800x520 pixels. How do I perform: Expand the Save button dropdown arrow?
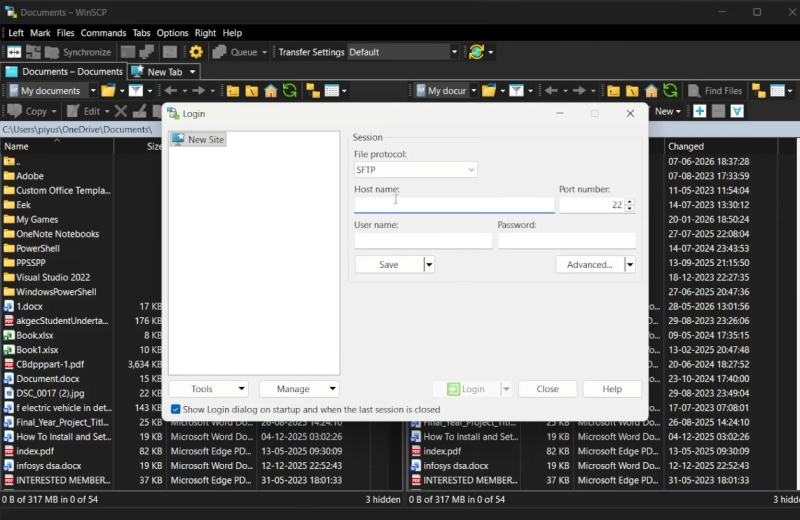[x=429, y=264]
